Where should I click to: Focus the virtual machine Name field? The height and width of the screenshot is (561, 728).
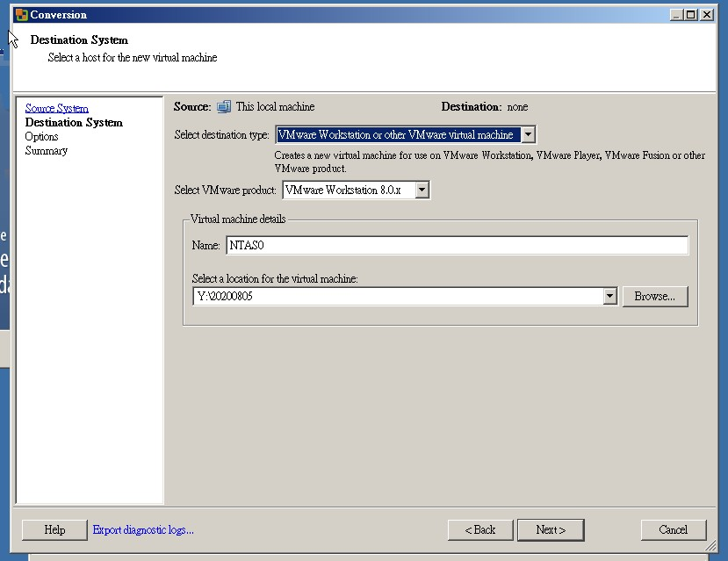pos(457,245)
